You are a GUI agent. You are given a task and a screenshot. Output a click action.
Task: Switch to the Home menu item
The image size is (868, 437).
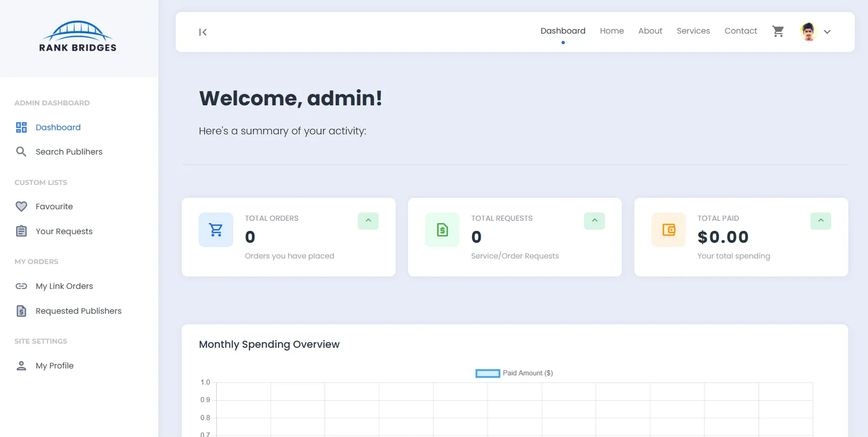pos(612,31)
